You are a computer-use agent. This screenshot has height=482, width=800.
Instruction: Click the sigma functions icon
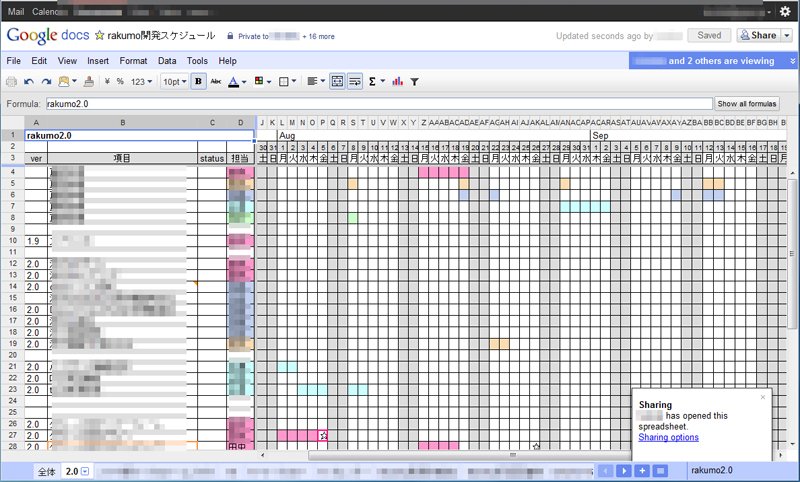point(372,82)
